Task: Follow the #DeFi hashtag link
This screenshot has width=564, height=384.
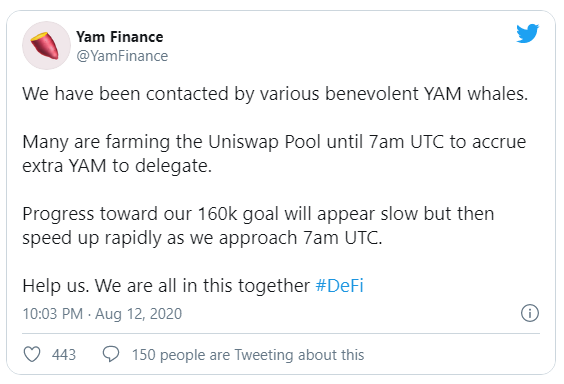Action: coord(339,286)
